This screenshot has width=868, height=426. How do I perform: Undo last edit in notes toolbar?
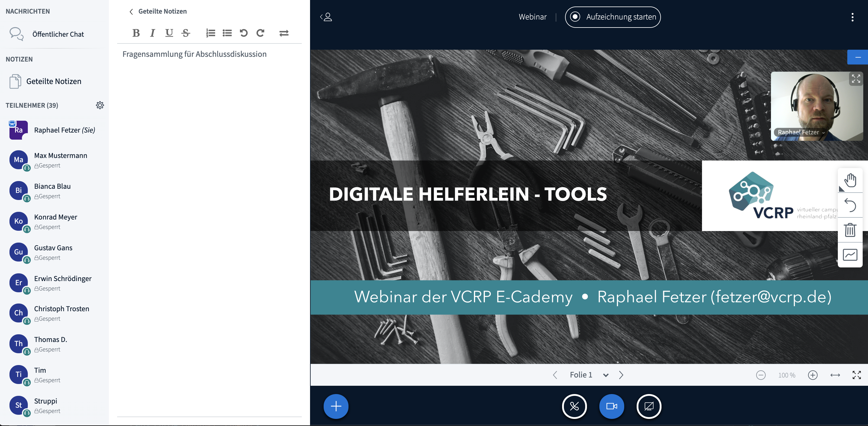(243, 33)
